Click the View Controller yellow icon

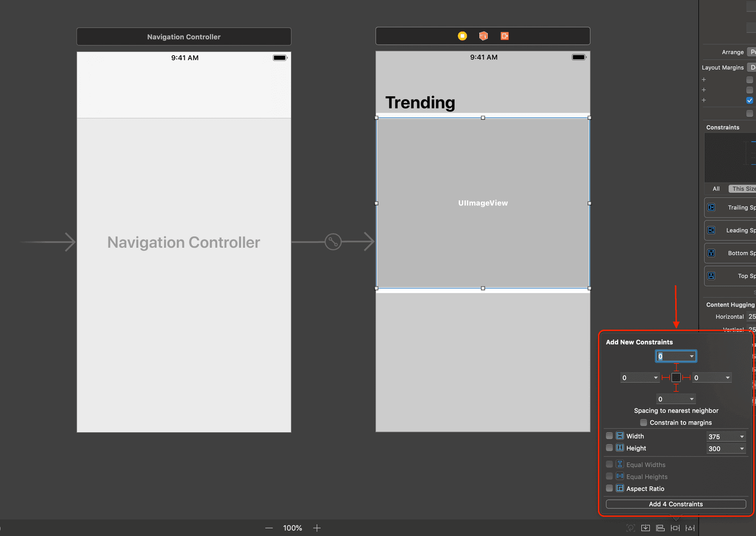462,36
